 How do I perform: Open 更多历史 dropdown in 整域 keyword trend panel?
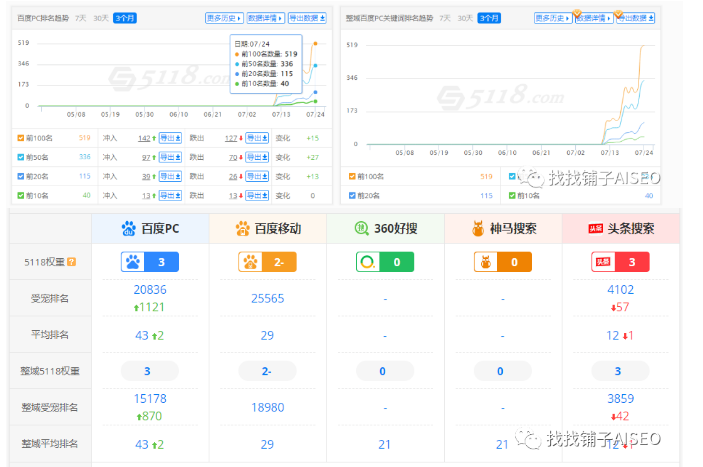click(553, 18)
